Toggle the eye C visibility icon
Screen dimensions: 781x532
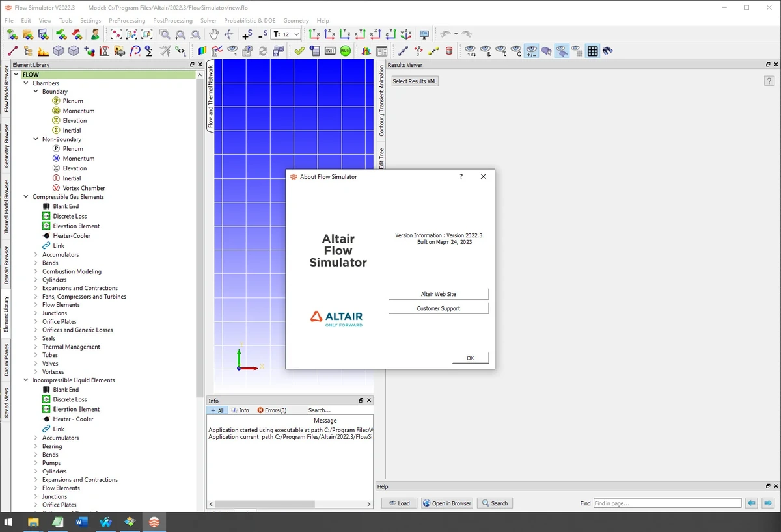pos(516,50)
